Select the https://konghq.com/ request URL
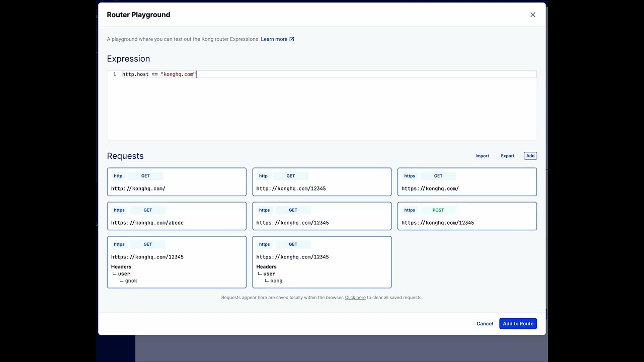Viewport: 644px width, 362px height. pos(430,189)
